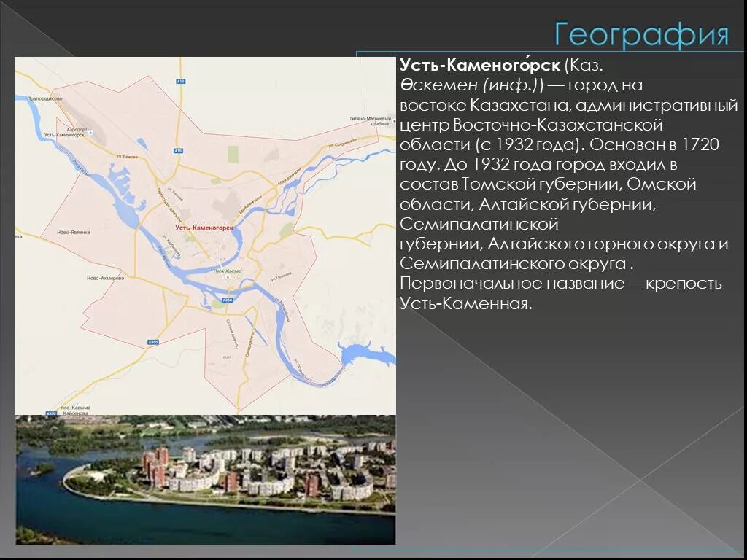Click the top A10 road badge
747x560 pixels.
180,82
